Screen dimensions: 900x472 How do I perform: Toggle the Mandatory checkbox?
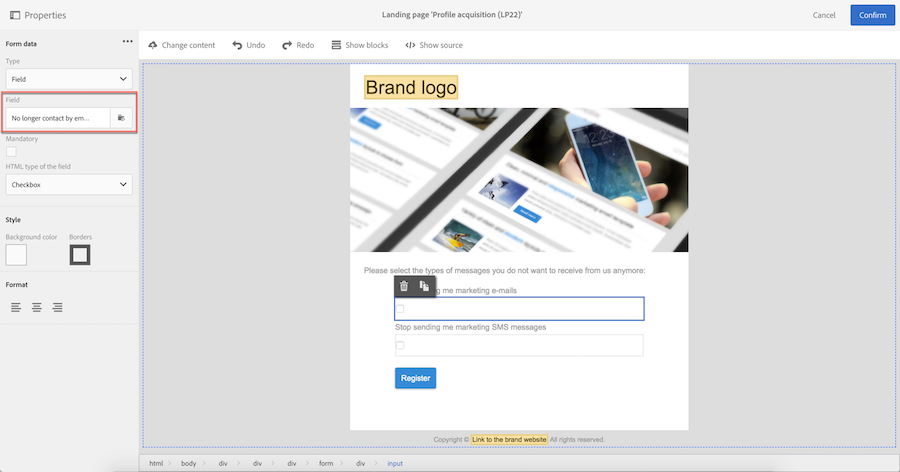pos(11,152)
